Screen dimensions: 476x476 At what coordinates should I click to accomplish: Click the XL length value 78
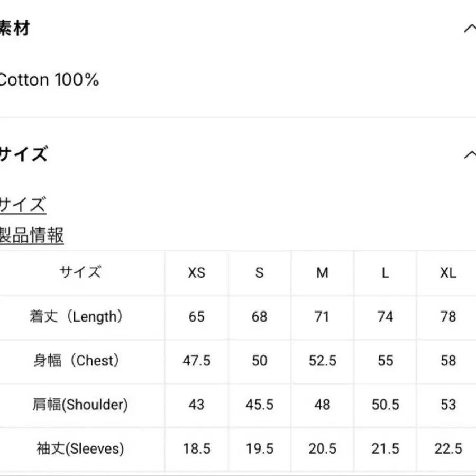point(448,317)
